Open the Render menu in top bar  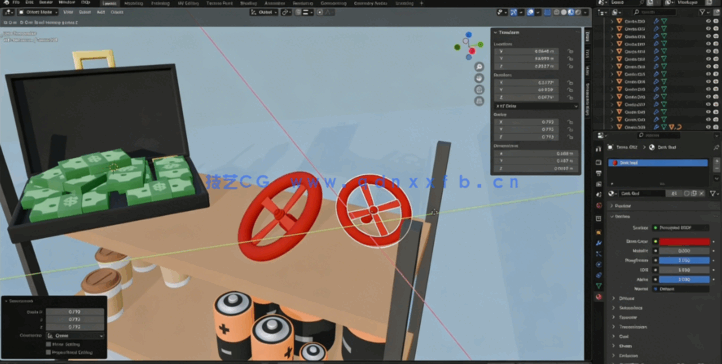click(x=46, y=3)
